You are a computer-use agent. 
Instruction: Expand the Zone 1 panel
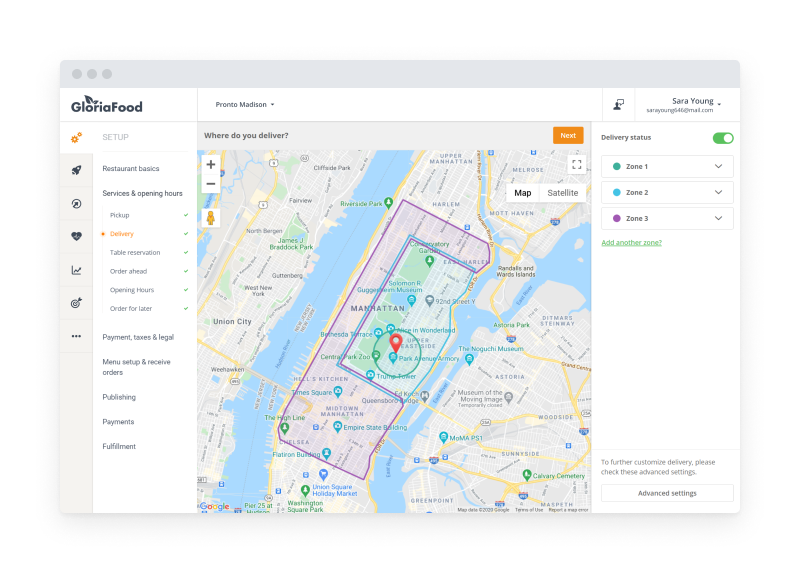667,166
